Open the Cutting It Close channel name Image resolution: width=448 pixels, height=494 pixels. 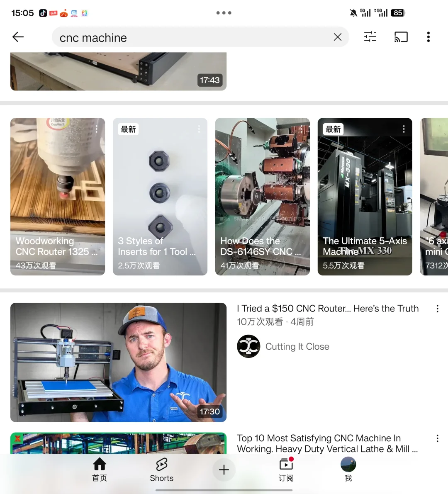pos(297,347)
